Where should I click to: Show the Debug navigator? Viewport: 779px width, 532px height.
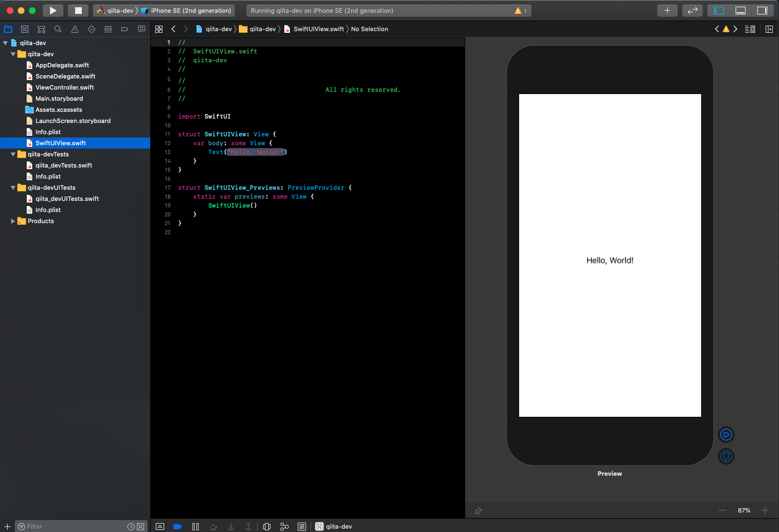tap(108, 29)
